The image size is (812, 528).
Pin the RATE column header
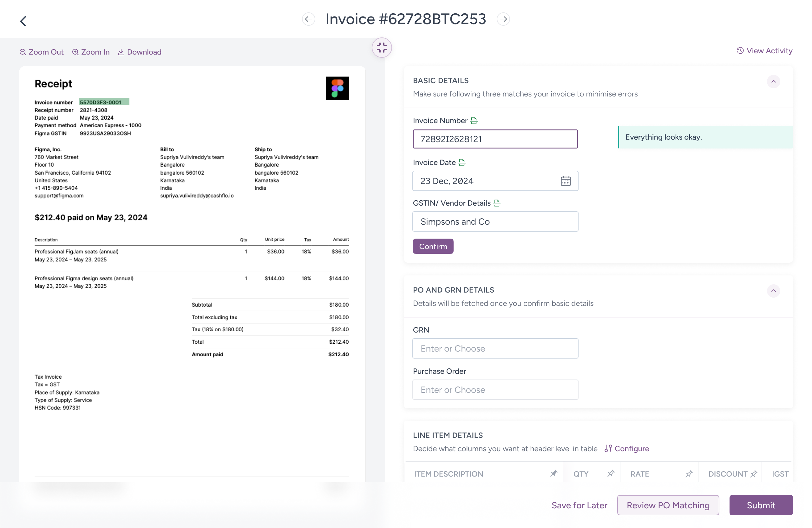[689, 473]
